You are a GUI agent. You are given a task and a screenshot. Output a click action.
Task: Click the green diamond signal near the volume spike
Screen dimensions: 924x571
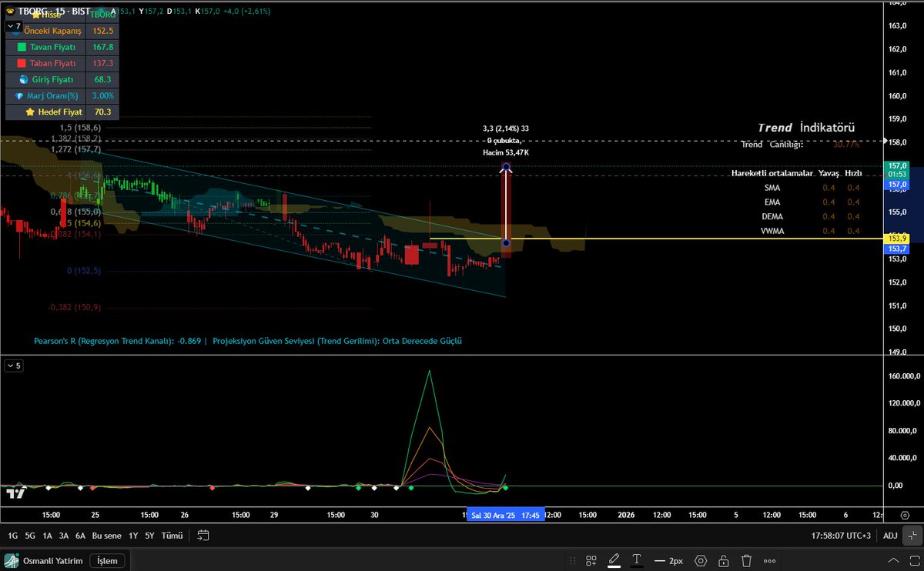click(x=410, y=488)
